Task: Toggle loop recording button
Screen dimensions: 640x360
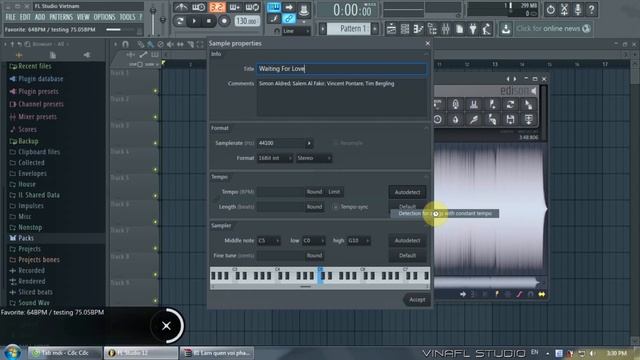Action: (x=252, y=7)
